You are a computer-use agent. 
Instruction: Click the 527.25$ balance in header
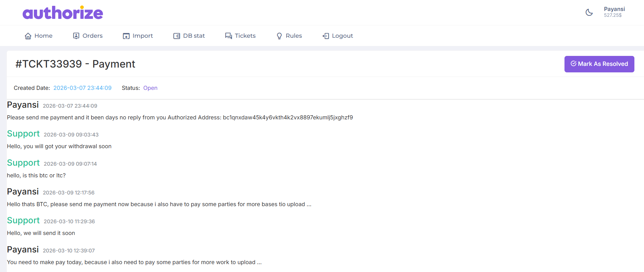[x=612, y=15]
